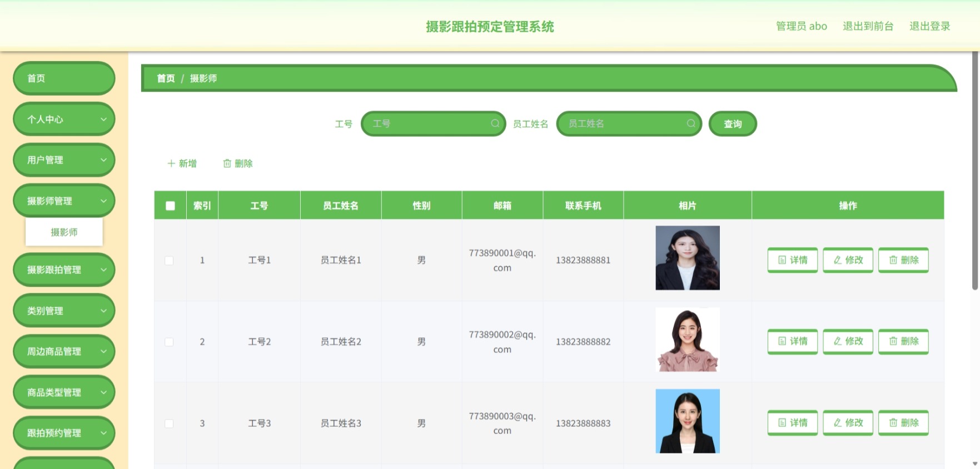
Task: Click the trash icon beside toolbar 删除
Action: (x=227, y=163)
